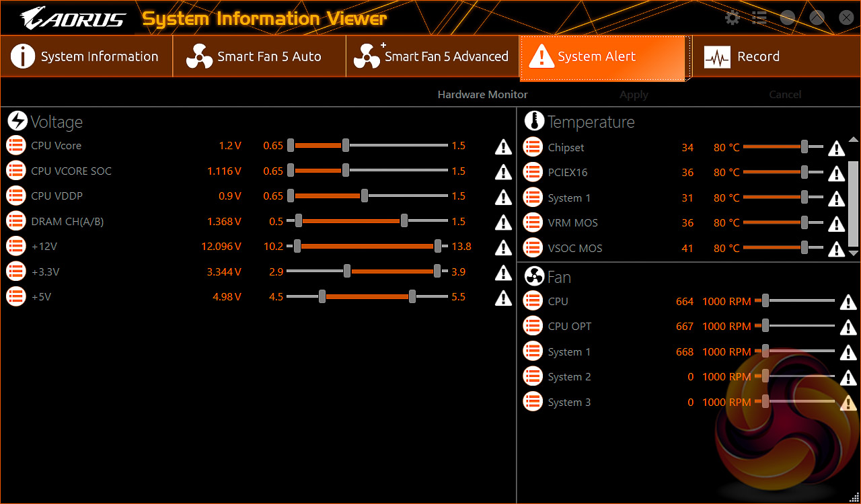Click the warning triangle for +5V
Viewport: 861px width, 504px height.
[503, 298]
